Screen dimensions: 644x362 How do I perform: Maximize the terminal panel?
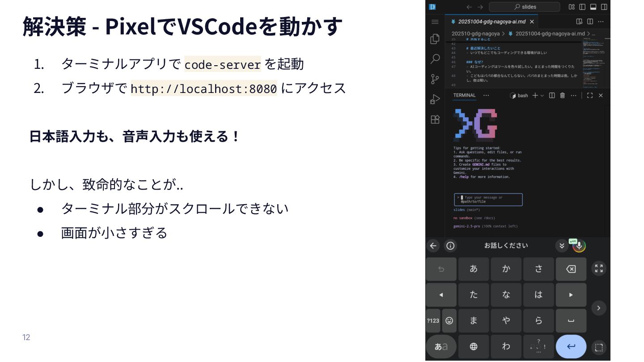[x=590, y=96]
